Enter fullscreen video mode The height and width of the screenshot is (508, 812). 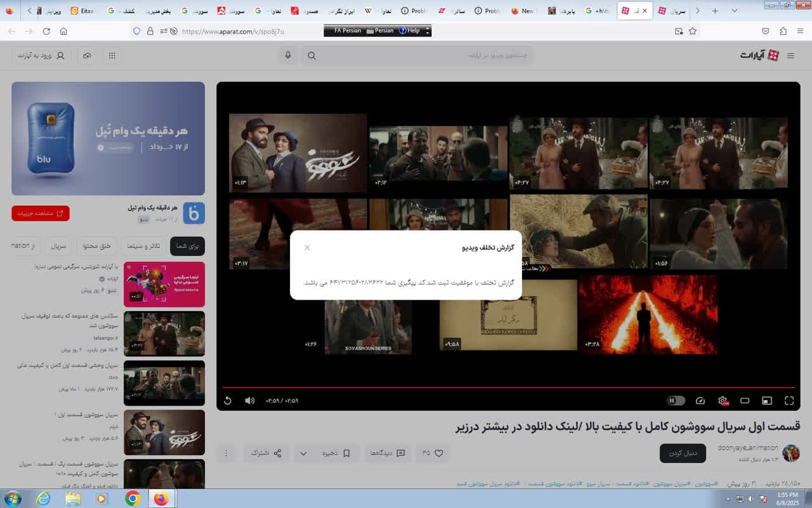[789, 401]
